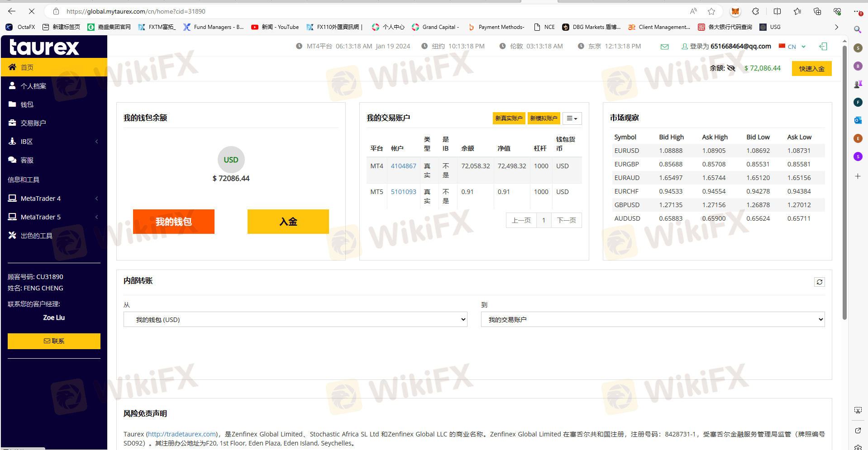
Task: Toggle browser split screen icon
Action: [777, 11]
